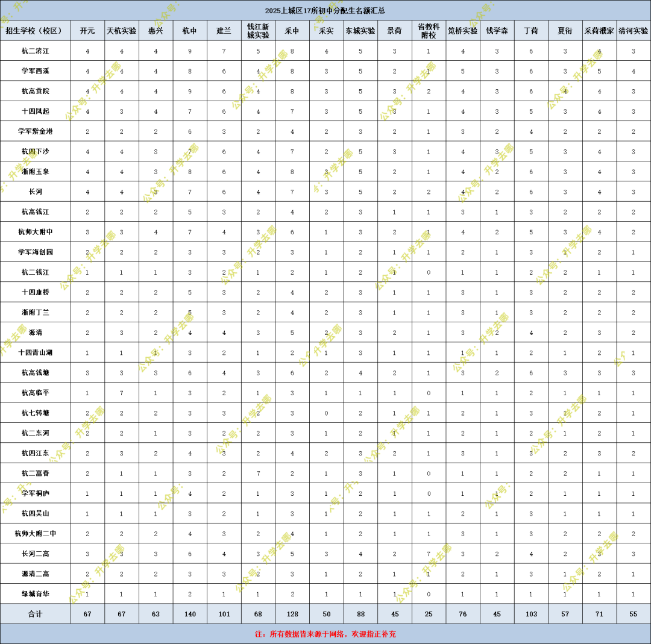The width and height of the screenshot is (651, 644).
Task: Select the 绿城育华 row label
Action: [36, 594]
